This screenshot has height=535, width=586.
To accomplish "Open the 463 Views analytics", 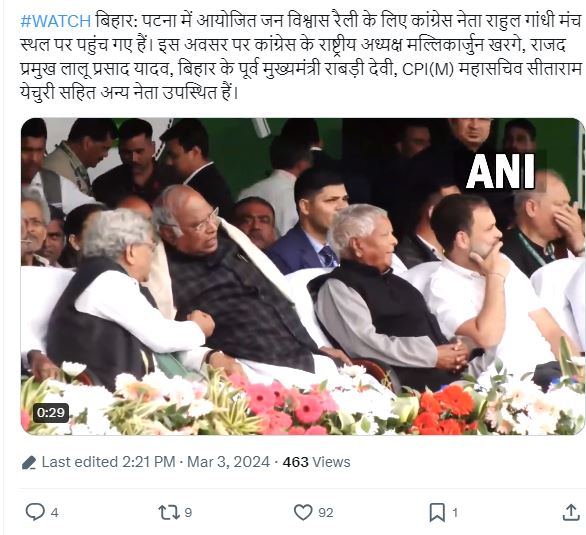I will (x=316, y=462).
